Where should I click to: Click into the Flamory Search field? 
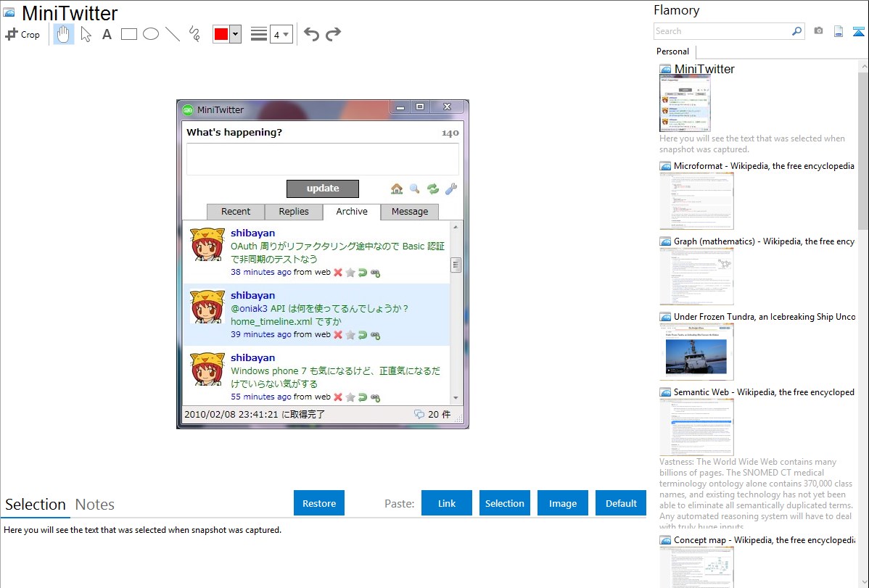coord(722,31)
